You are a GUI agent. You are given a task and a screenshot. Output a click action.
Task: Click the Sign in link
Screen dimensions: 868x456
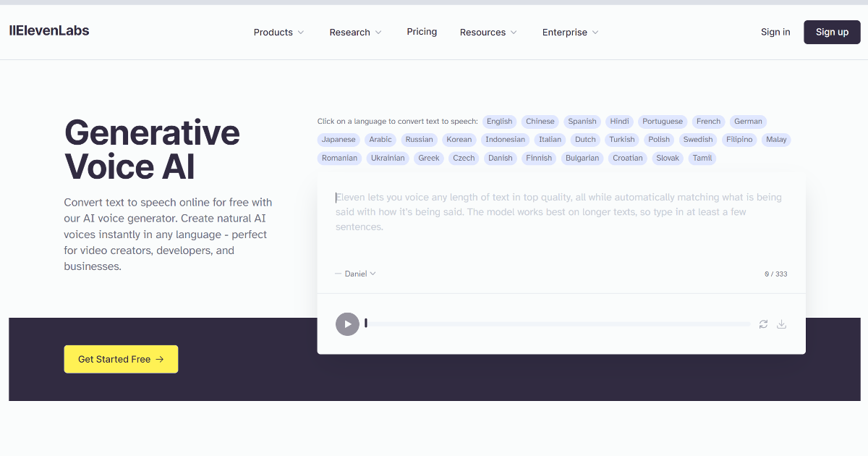[x=775, y=32]
